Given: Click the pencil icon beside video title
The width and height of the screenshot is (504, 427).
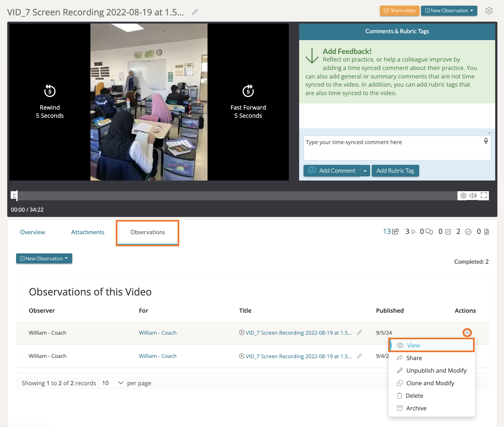Looking at the screenshot, I should (195, 12).
